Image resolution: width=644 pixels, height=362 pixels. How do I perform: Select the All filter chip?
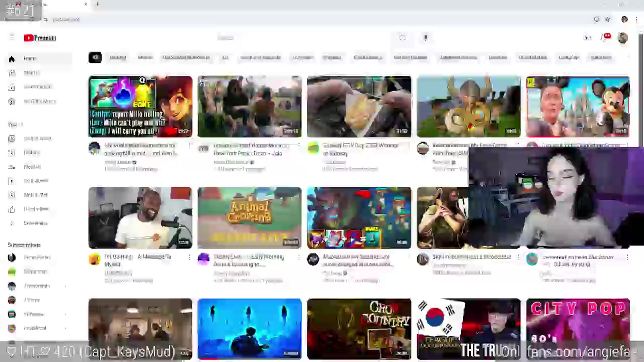(95, 57)
